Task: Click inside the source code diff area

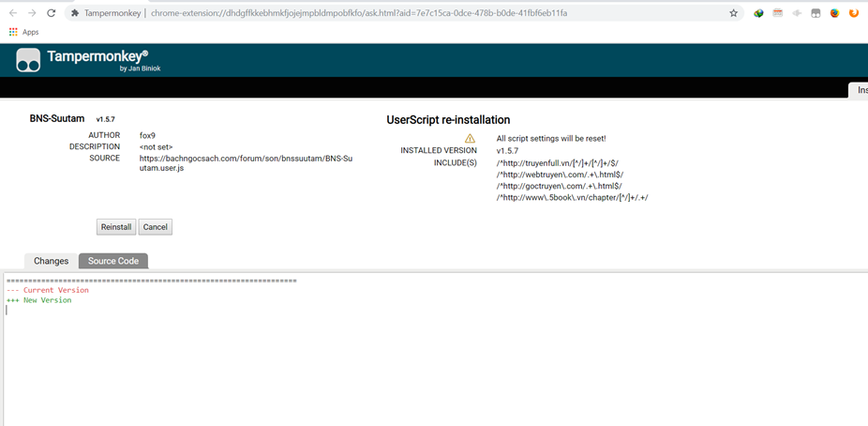Action: tap(431, 357)
